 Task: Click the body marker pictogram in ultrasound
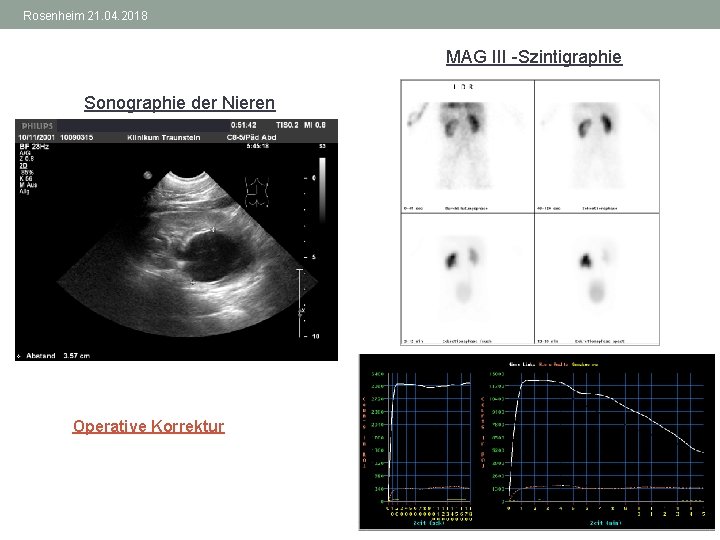[x=257, y=192]
